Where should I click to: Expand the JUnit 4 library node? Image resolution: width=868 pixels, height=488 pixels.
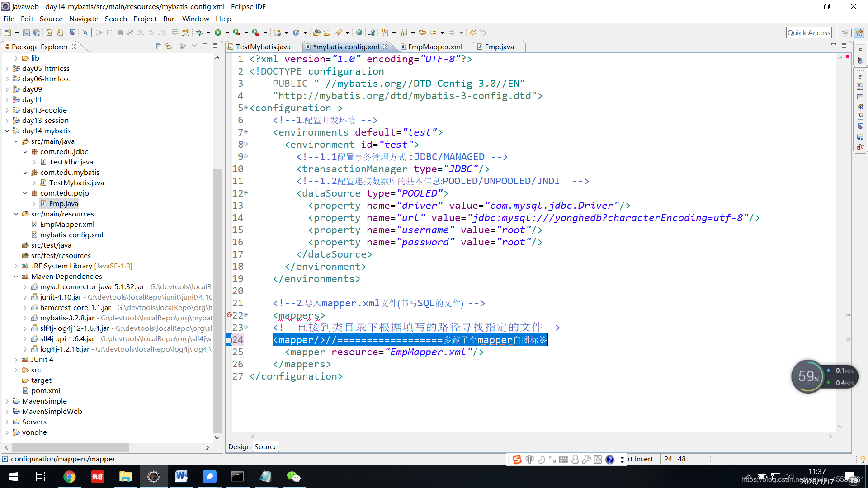click(16, 360)
